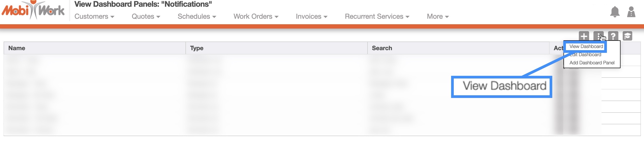Open the Recurrent Services menu
The image size is (644, 144).
(377, 17)
